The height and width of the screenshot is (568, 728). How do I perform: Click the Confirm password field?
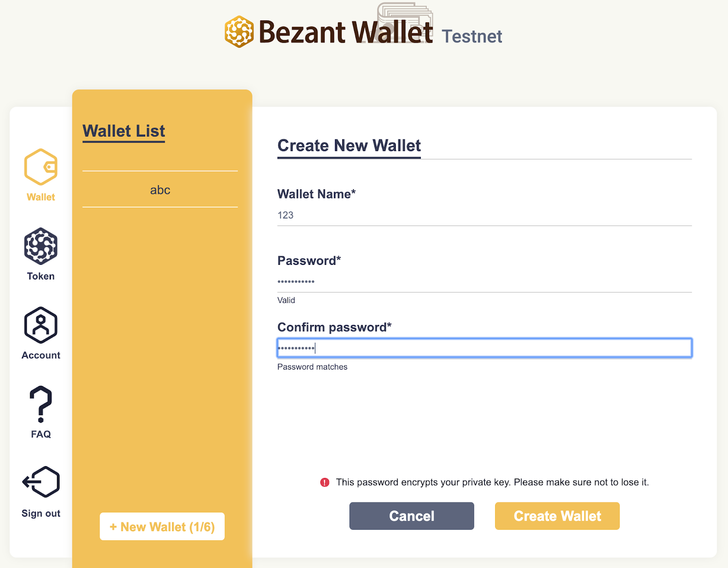pyautogui.click(x=484, y=348)
